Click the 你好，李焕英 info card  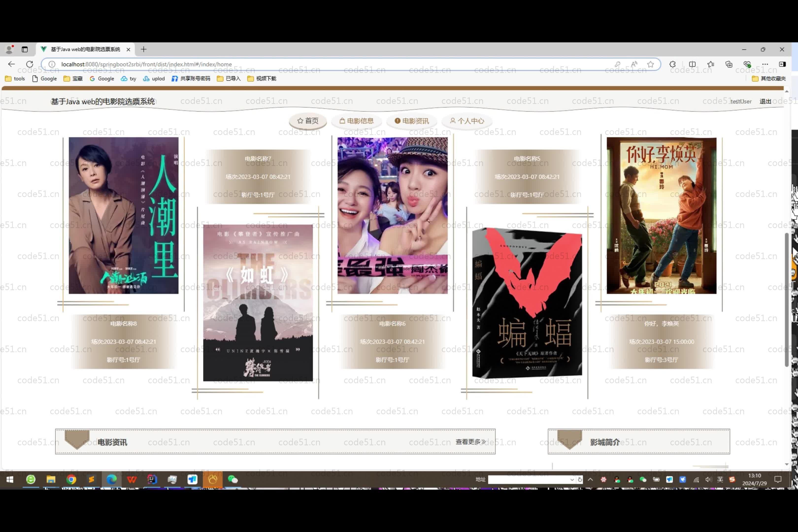(661, 342)
